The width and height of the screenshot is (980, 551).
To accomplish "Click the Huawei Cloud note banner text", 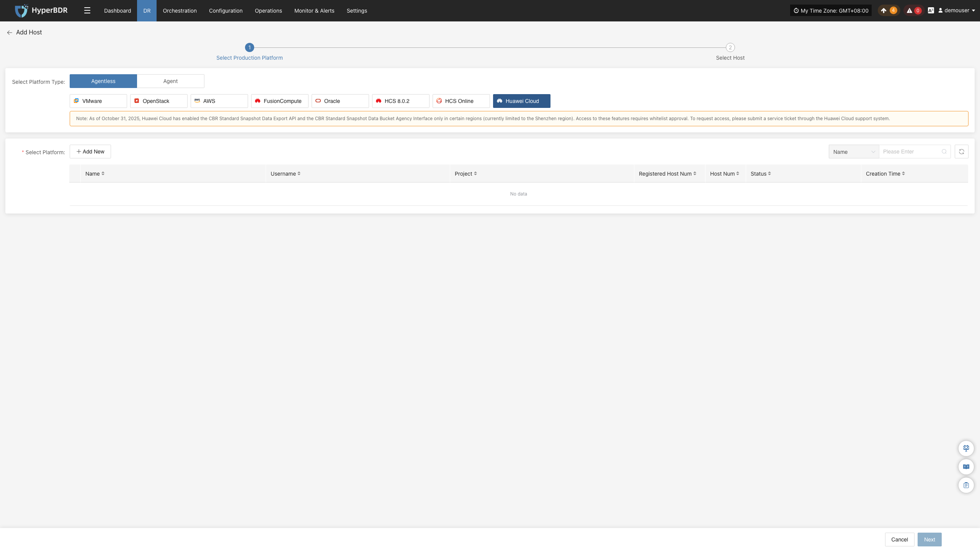I will 483,119.
